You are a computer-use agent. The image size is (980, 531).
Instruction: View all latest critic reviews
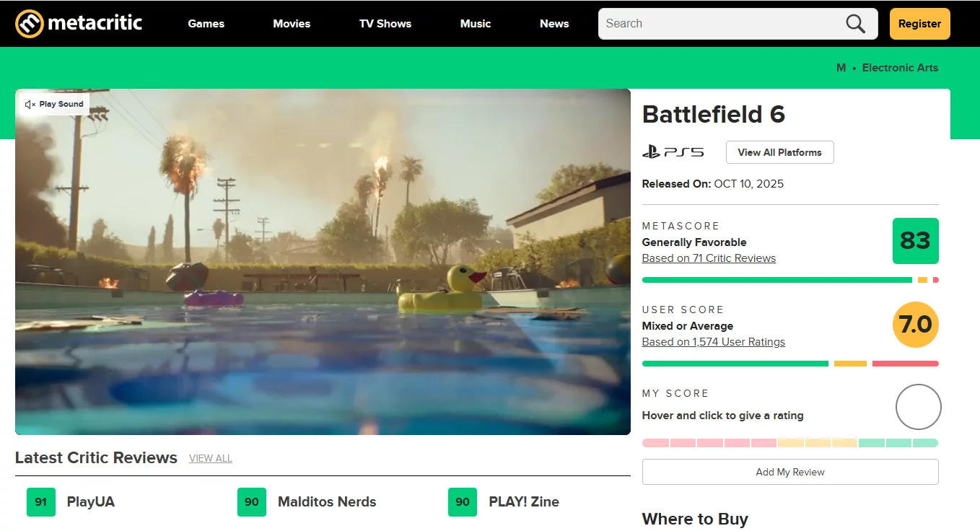pos(211,459)
